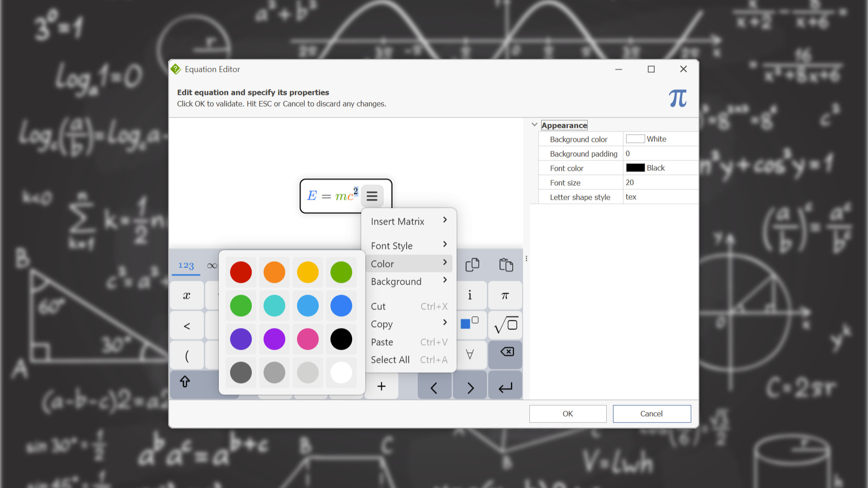
Task: Insert the for-all symbol key
Action: point(470,355)
